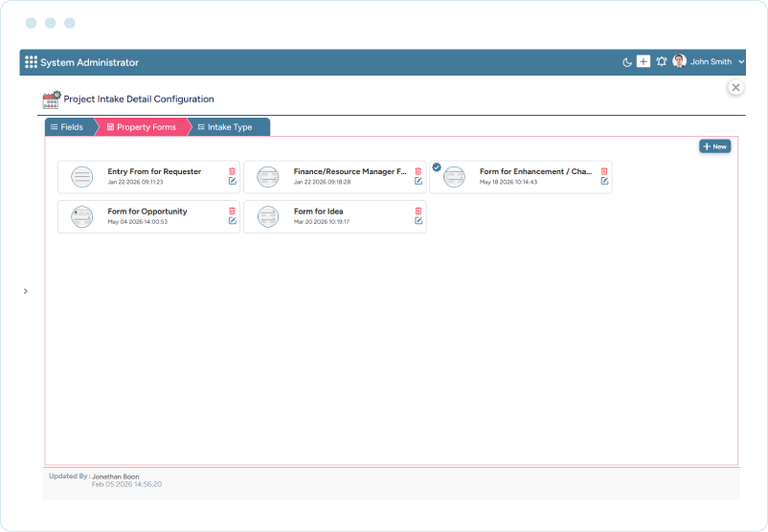Screen dimensions: 768x532
Task: Click John Smith's profile avatar
Action: [x=679, y=61]
